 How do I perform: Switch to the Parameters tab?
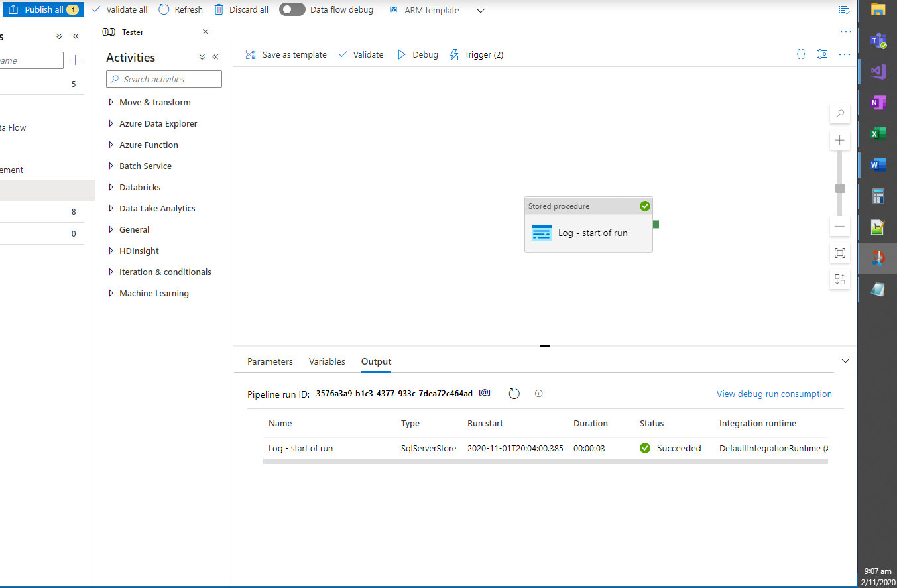[x=270, y=362]
